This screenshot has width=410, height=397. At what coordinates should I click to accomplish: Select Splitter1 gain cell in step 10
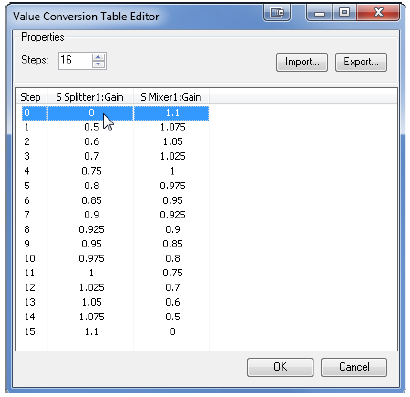(x=91, y=259)
